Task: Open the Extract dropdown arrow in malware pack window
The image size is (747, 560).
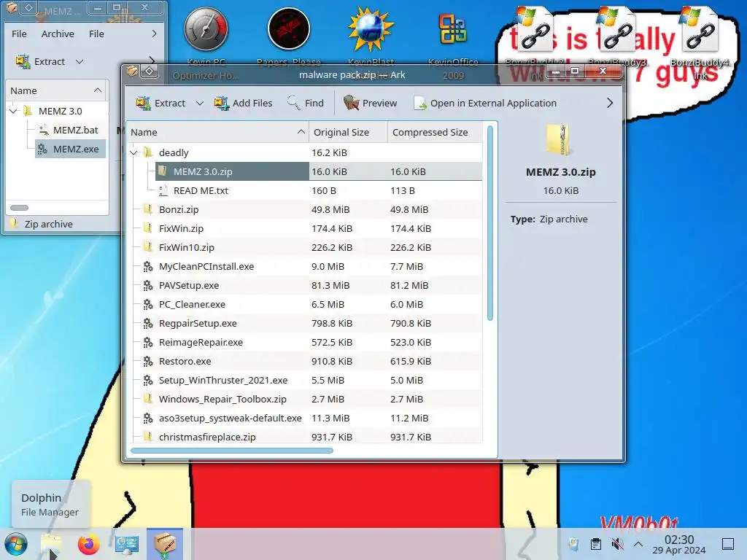Action: (200, 103)
